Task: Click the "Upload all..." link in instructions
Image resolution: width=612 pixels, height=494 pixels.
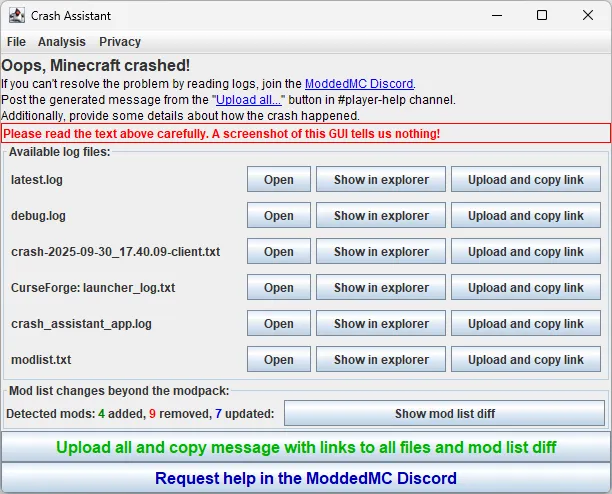Action: click(250, 100)
